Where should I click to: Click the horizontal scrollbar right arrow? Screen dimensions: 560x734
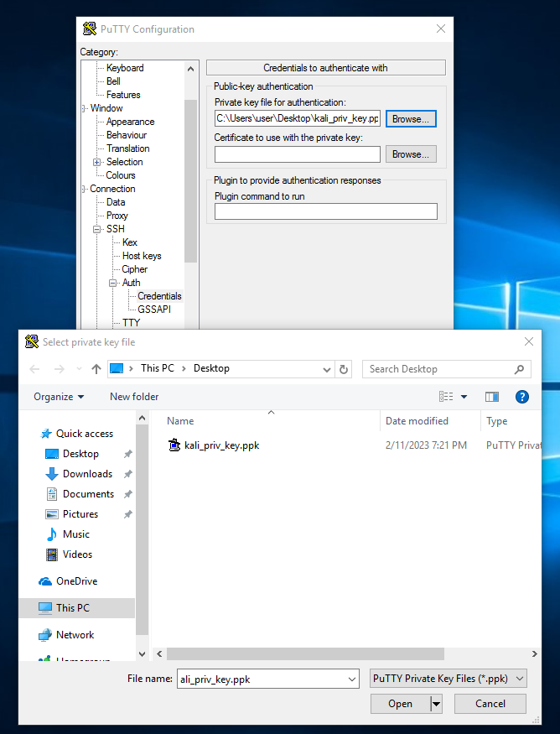(534, 654)
